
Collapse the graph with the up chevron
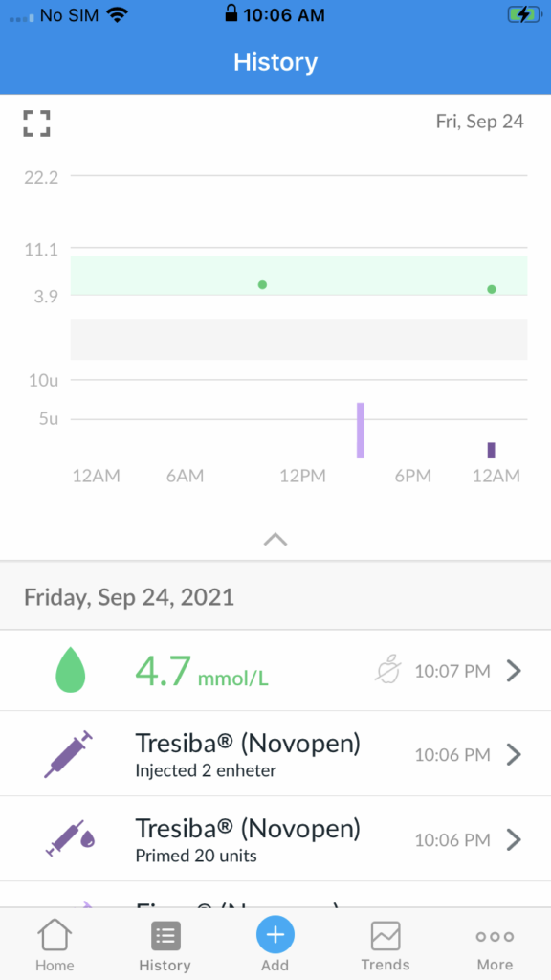(x=275, y=540)
